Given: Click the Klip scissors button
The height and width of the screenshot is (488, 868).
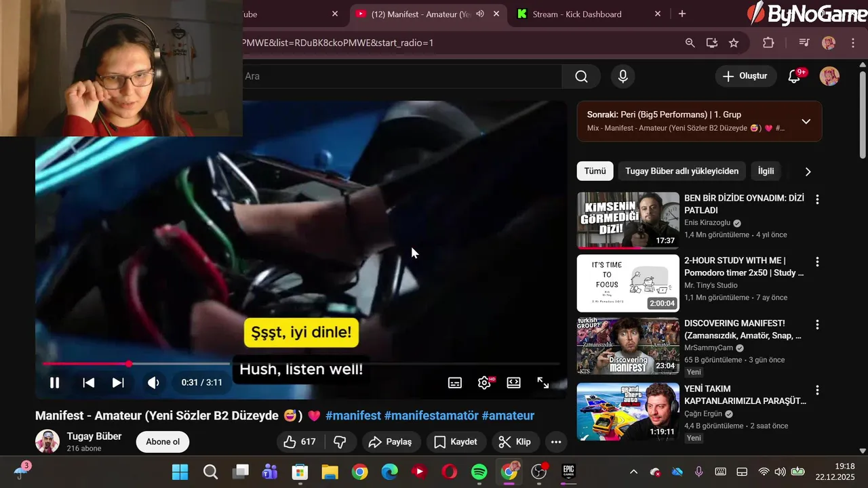Looking at the screenshot, I should click(x=515, y=442).
